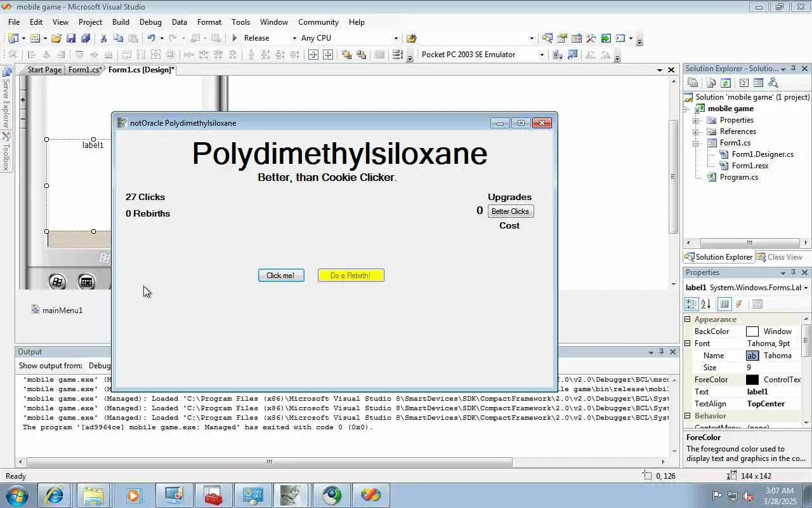Start debugging with the green play icon

click(x=235, y=38)
